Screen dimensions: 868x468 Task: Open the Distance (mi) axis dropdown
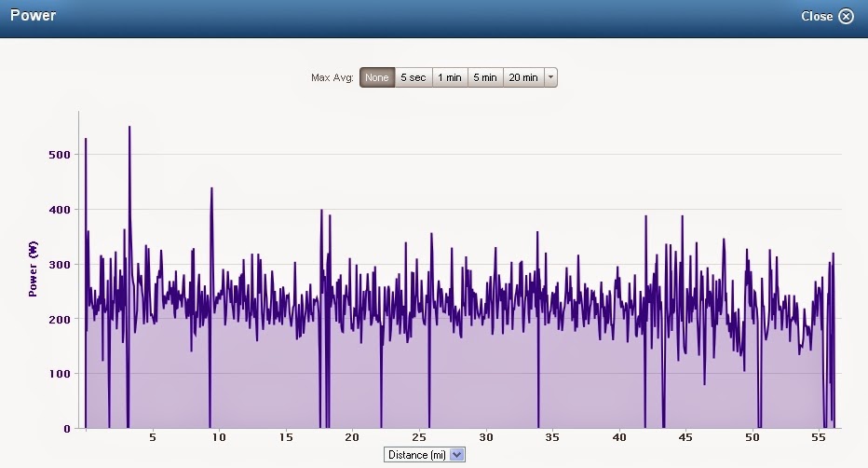[424, 455]
